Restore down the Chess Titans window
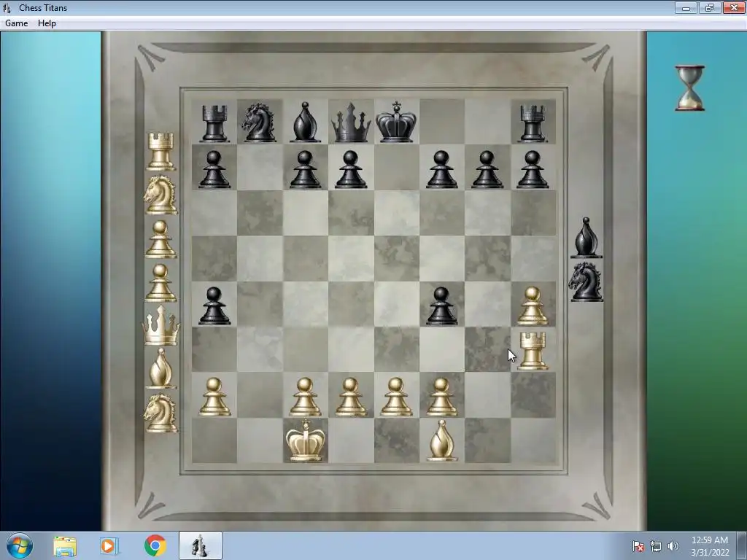Screen dimensions: 747x560 tap(710, 7)
